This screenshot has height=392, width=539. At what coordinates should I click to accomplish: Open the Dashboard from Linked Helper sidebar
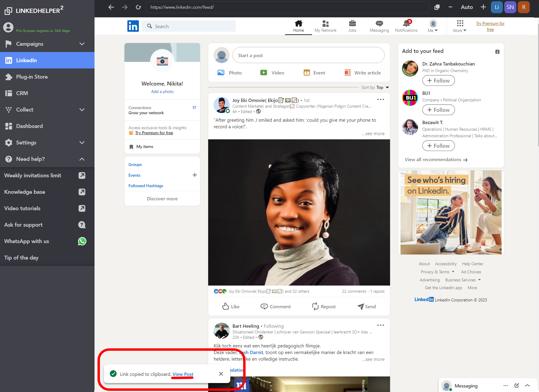click(29, 126)
